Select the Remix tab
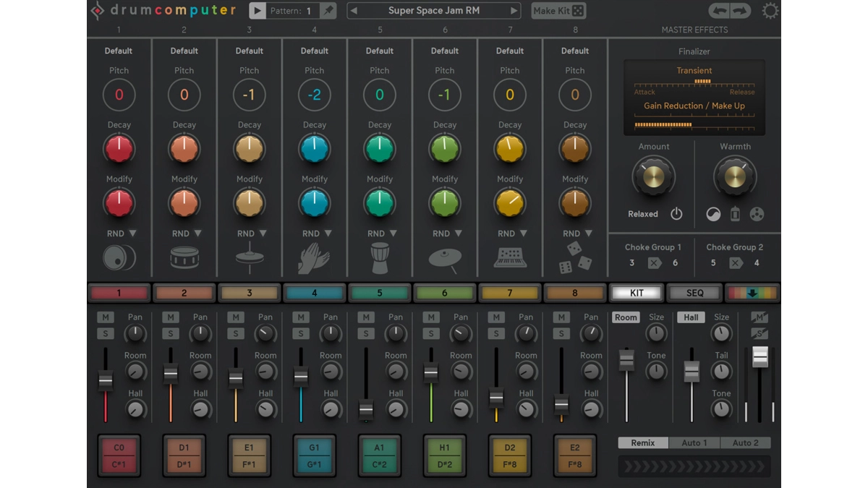The width and height of the screenshot is (868, 488). coord(643,442)
